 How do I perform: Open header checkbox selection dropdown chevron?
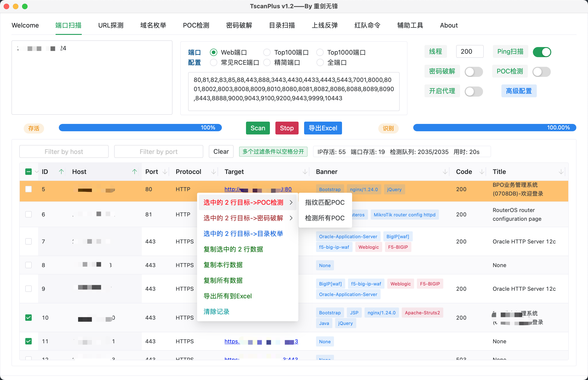click(x=37, y=172)
